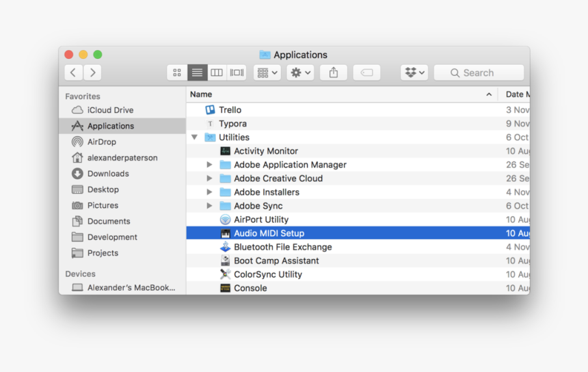Image resolution: width=588 pixels, height=372 pixels.
Task: Select the Activity Monitor icon
Action: [225, 151]
